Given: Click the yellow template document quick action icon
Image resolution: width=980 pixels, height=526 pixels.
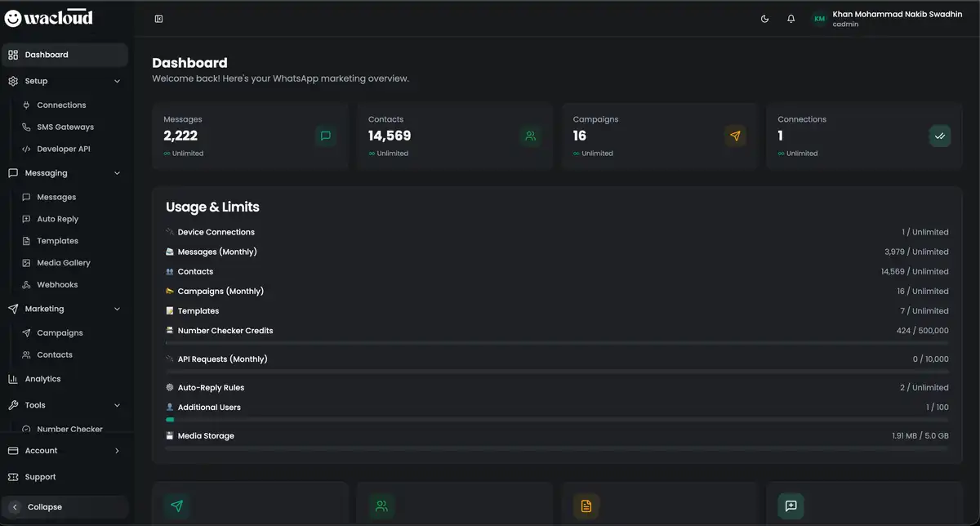Looking at the screenshot, I should tap(586, 506).
